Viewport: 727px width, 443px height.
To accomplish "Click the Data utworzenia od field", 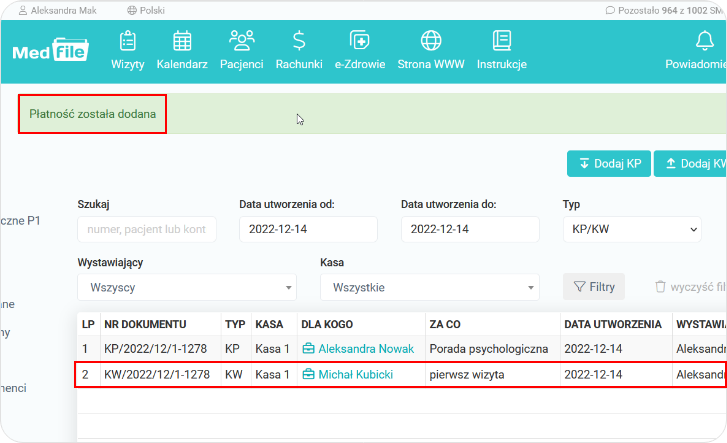I will (308, 229).
